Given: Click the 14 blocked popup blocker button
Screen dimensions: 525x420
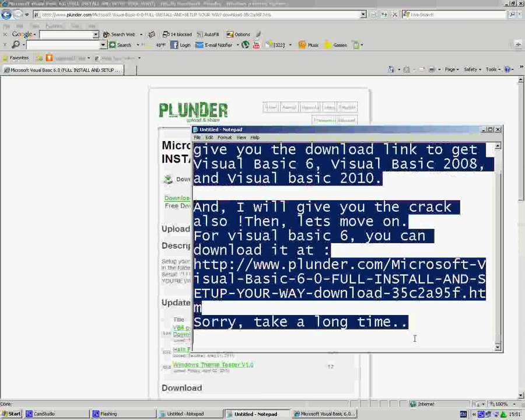Looking at the screenshot, I should [x=177, y=34].
